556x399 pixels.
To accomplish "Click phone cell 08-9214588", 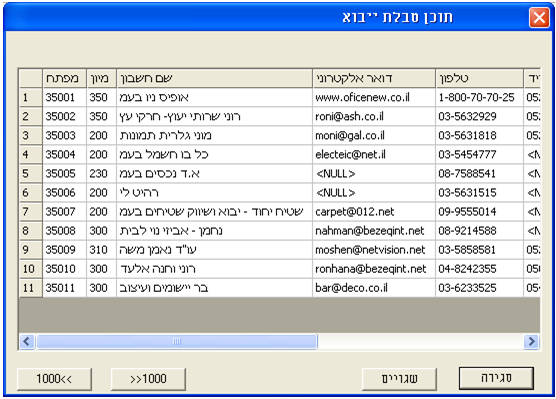I will [x=479, y=231].
